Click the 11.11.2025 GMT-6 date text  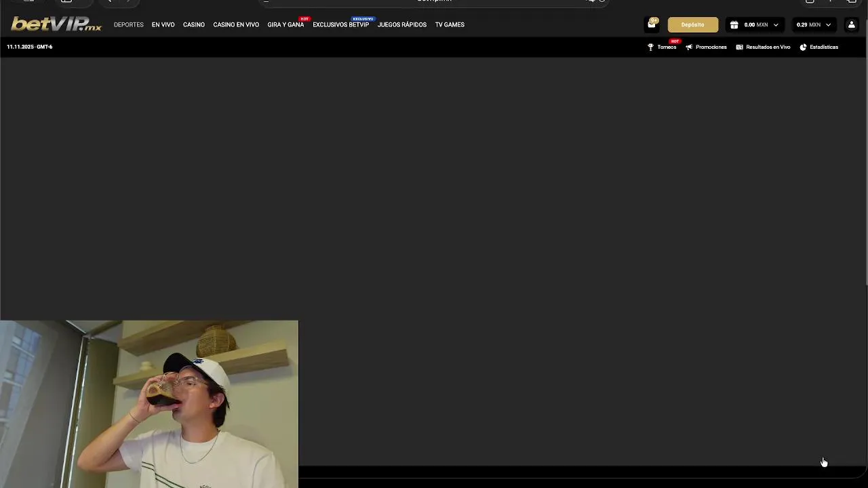point(30,47)
